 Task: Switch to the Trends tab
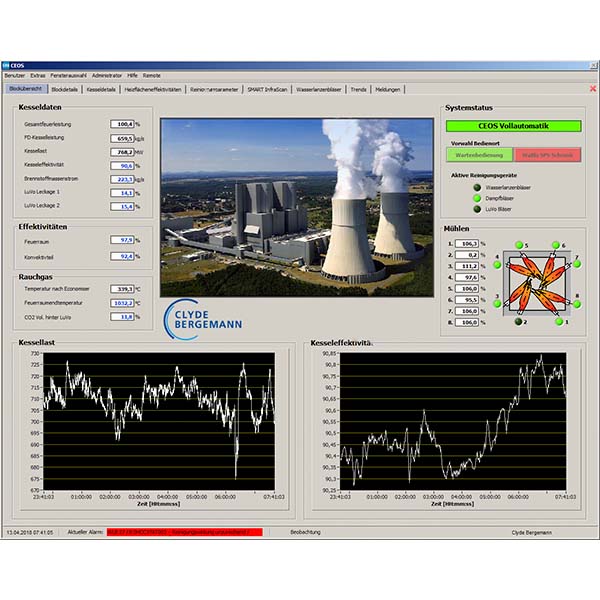(x=359, y=90)
